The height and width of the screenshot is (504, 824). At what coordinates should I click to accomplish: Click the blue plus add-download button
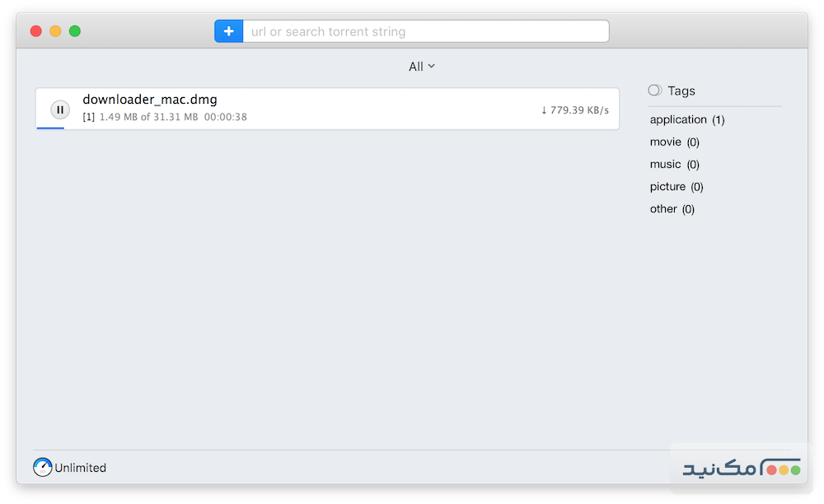point(228,31)
